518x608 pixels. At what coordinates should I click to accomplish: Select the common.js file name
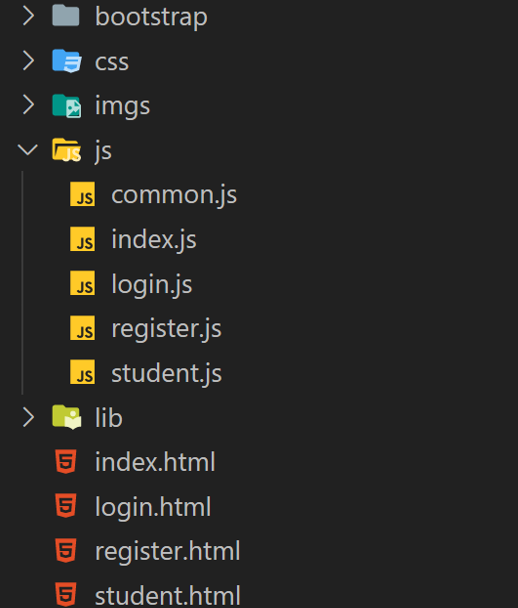click(174, 195)
